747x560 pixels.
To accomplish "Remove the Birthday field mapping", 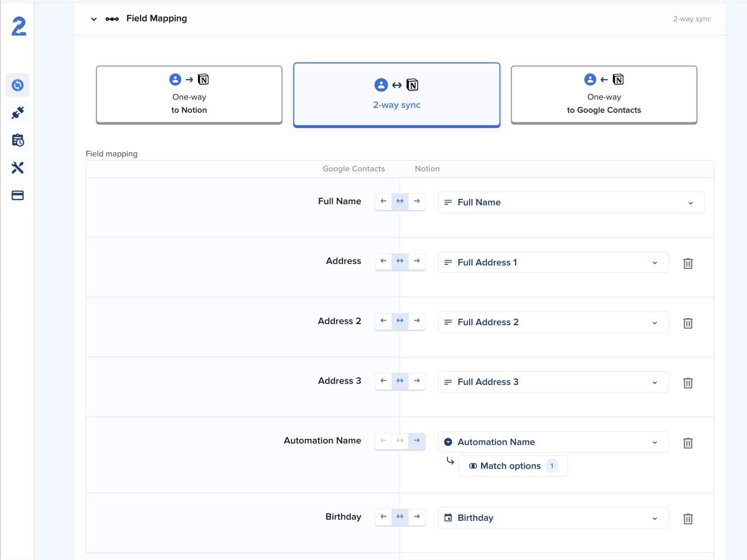I will [688, 519].
